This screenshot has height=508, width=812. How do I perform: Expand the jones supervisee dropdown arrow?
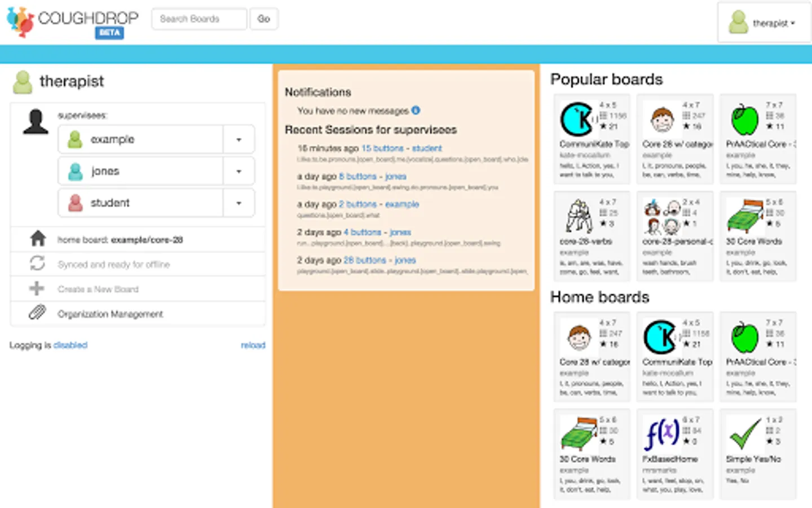click(x=239, y=171)
